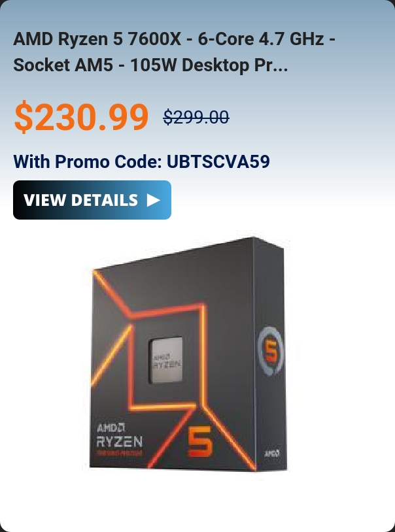This screenshot has width=395, height=532.
Task: Click the "With Promo Code:" label
Action: (88, 161)
